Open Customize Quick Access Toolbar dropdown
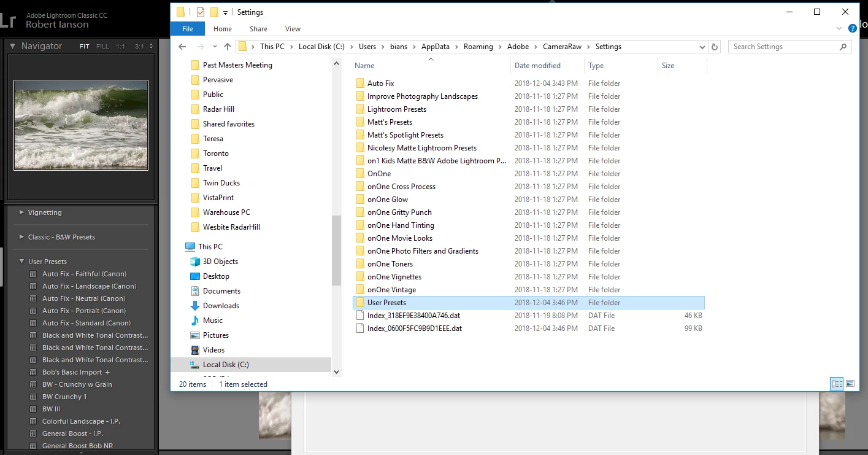 (x=225, y=12)
